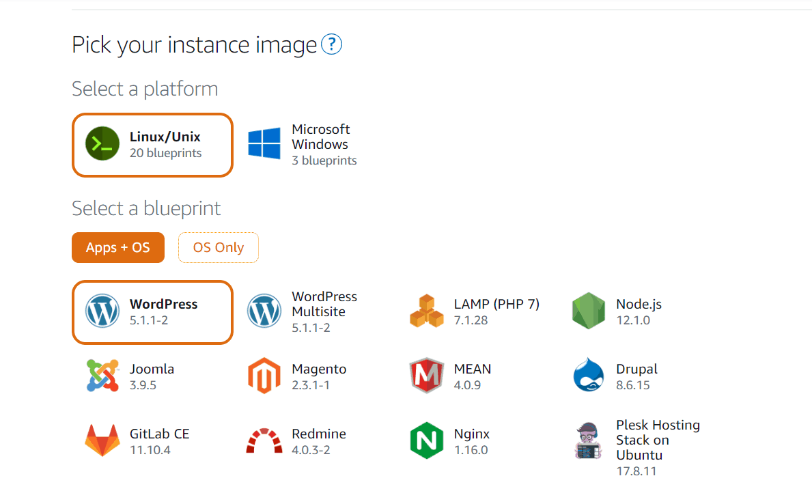Switch to the Apps + OS tab

pyautogui.click(x=118, y=248)
